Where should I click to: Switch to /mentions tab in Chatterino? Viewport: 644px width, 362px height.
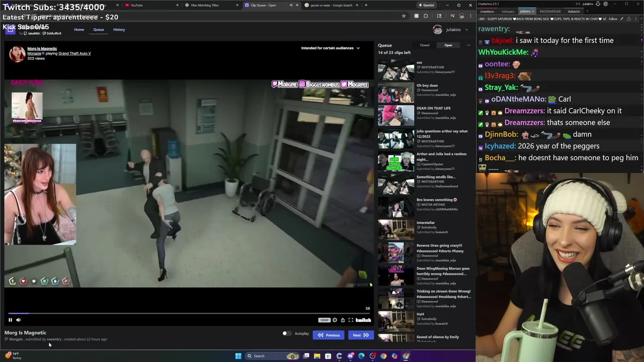tap(487, 11)
